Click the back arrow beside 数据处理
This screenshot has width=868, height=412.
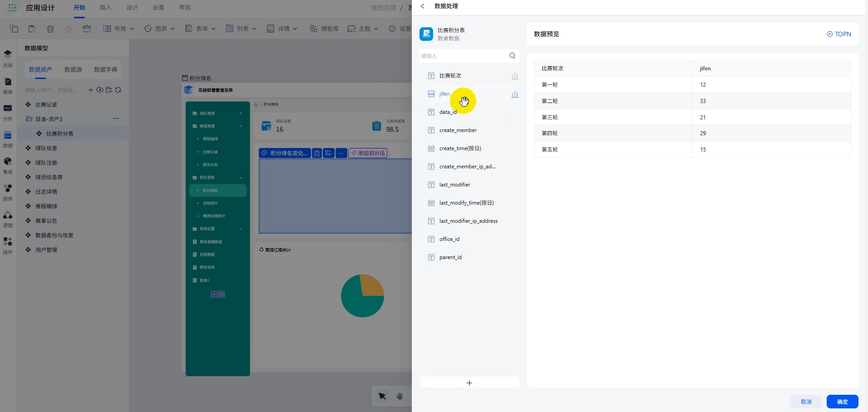point(423,6)
